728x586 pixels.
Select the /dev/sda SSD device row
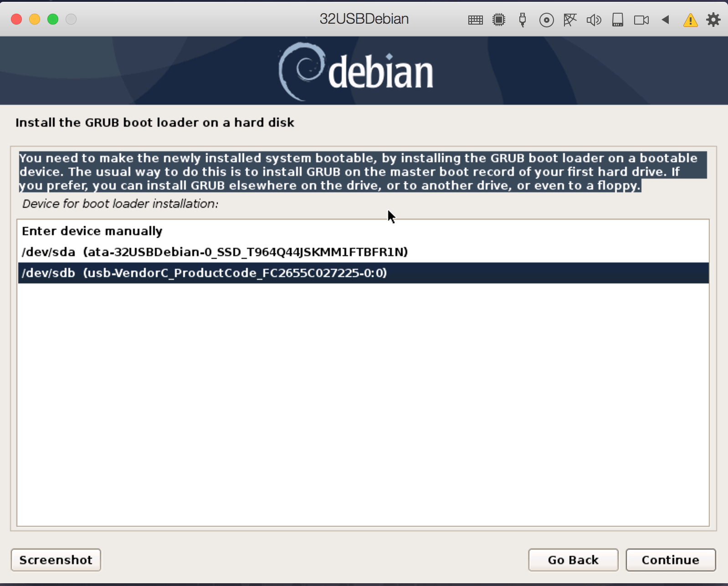click(x=363, y=252)
